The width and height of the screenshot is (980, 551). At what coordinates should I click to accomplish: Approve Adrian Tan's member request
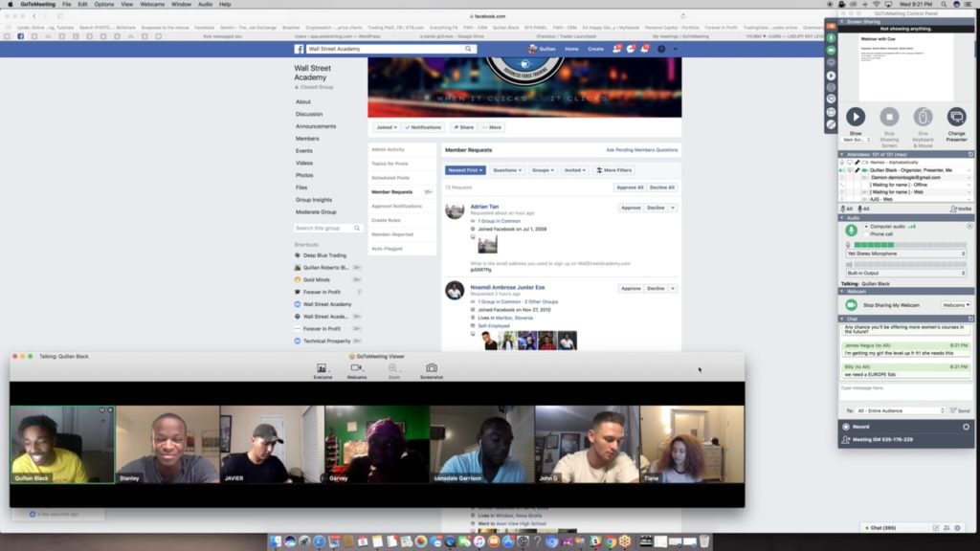(631, 208)
